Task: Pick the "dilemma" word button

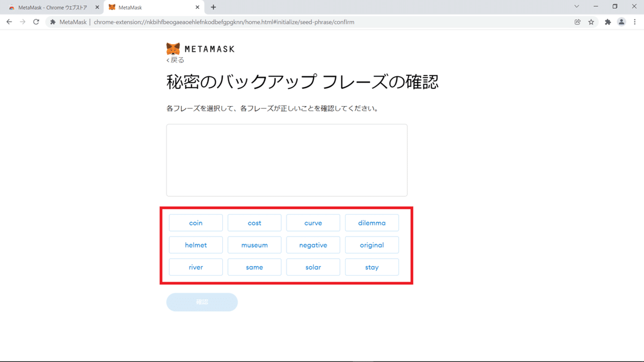Action: (x=372, y=223)
